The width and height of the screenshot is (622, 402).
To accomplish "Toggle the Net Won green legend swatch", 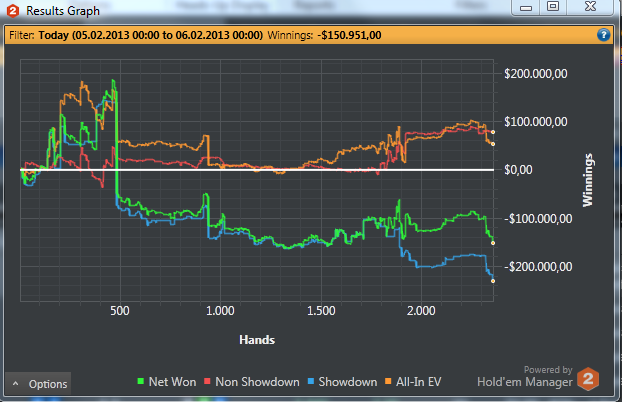I will coord(140,381).
